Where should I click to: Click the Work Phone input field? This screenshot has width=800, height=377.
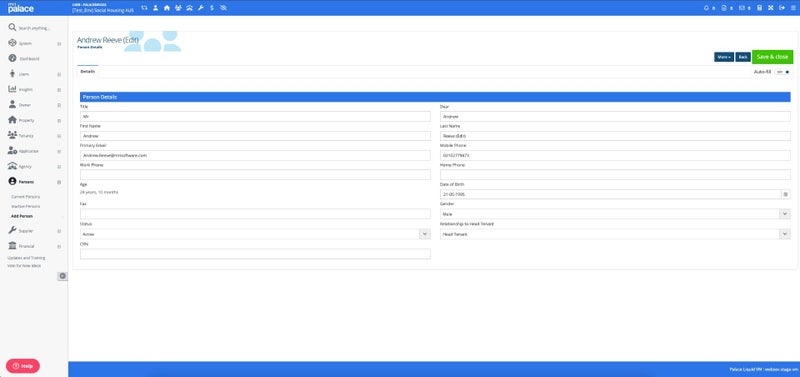(255, 175)
